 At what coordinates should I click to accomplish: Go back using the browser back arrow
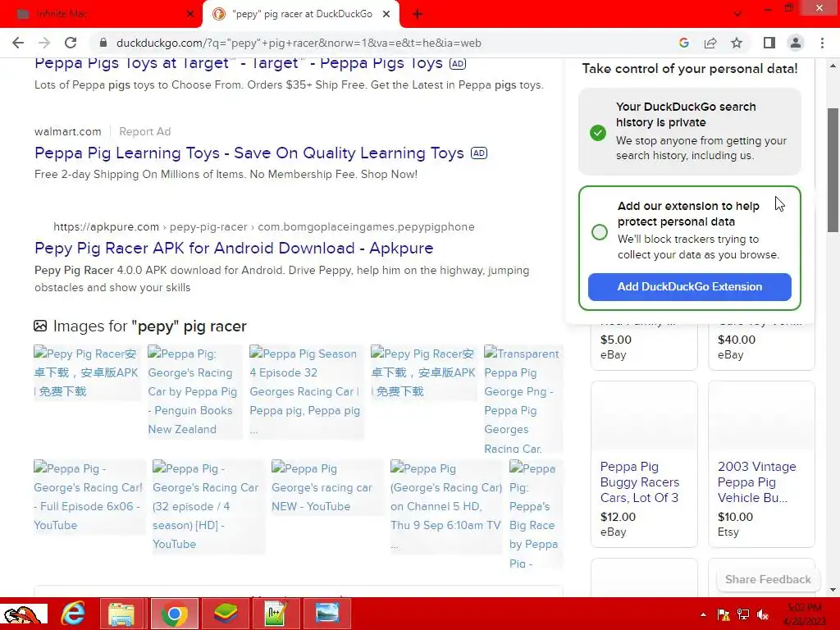click(18, 43)
